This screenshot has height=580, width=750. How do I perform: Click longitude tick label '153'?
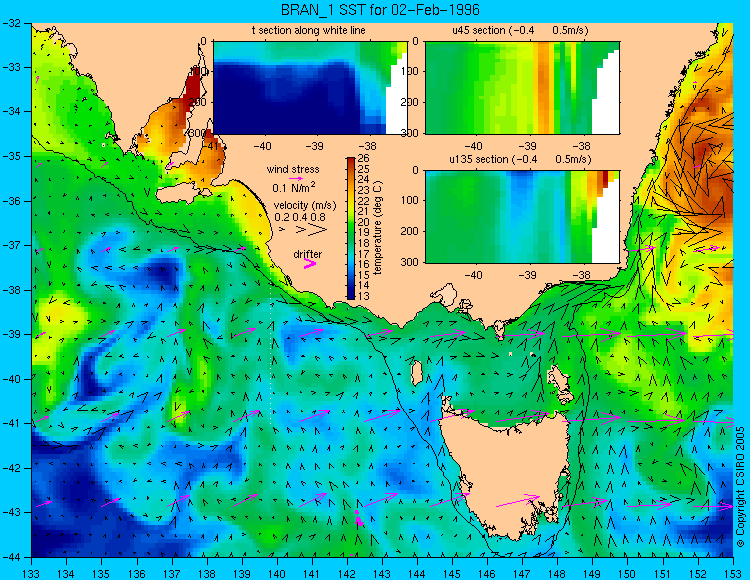[733, 573]
